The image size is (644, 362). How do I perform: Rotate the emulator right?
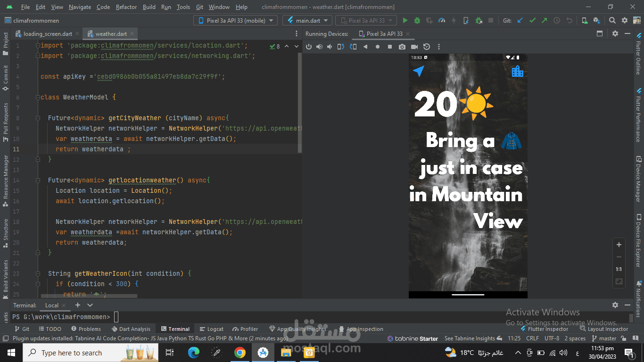click(x=353, y=47)
